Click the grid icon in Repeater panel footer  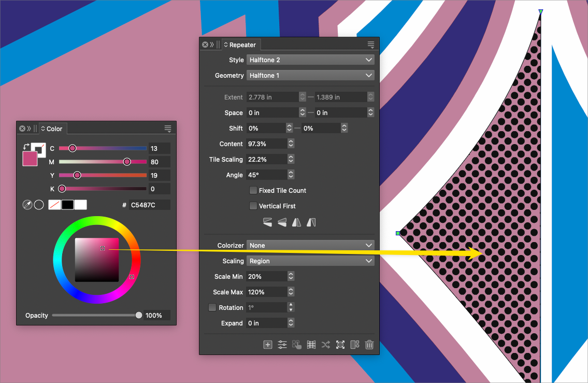[x=311, y=345]
